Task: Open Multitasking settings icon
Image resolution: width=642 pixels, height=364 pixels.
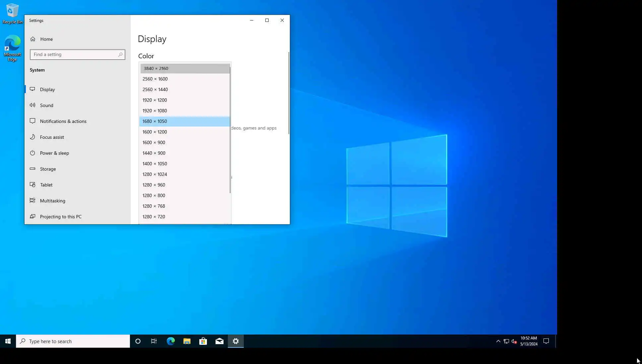Action: pos(32,200)
